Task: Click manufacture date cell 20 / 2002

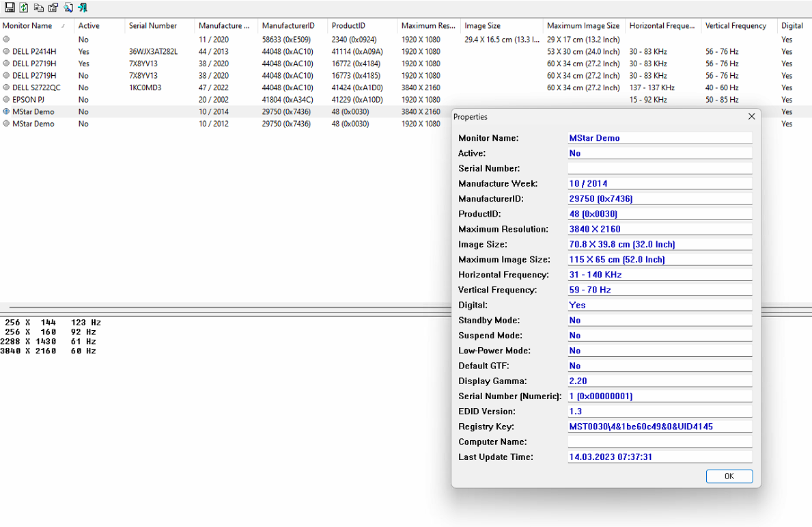Action: pyautogui.click(x=213, y=100)
